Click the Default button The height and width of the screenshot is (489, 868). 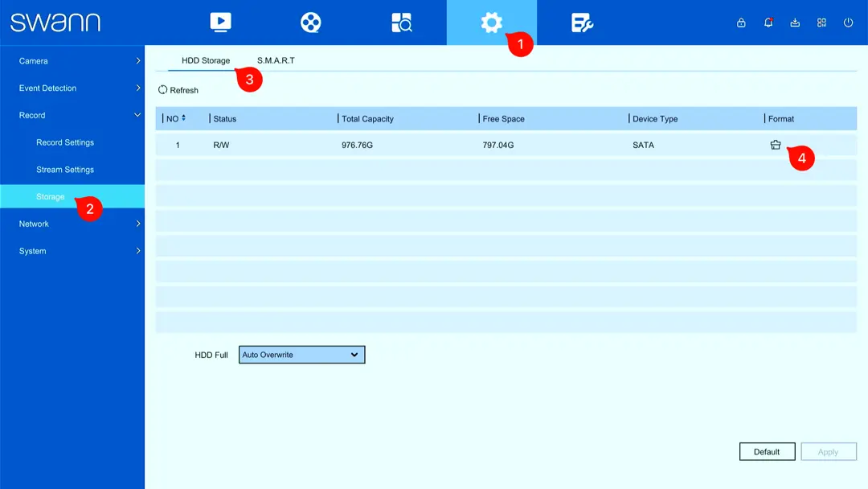click(x=768, y=451)
